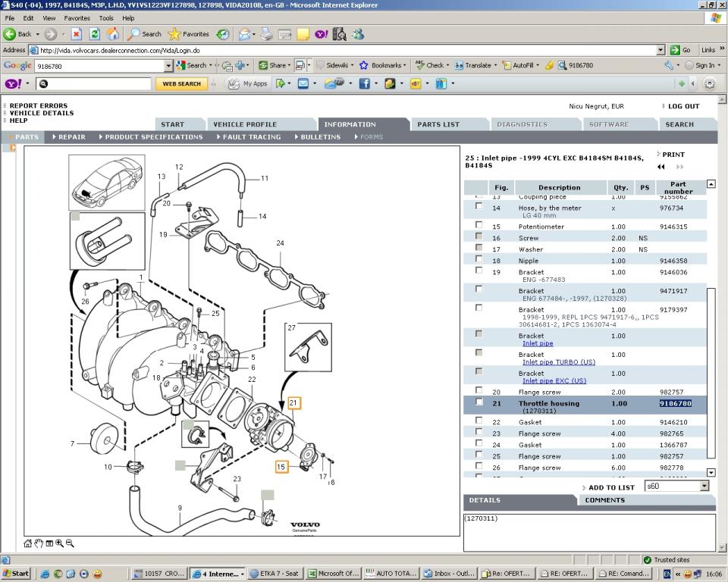The image size is (728, 582).
Task: Open the BULLETINS sub-tab
Action: (320, 137)
